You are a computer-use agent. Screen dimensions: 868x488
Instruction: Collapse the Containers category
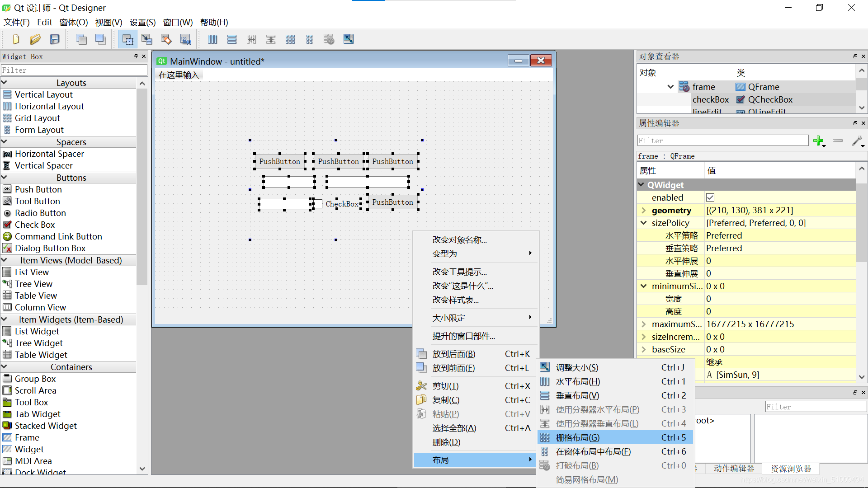pyautogui.click(x=4, y=367)
